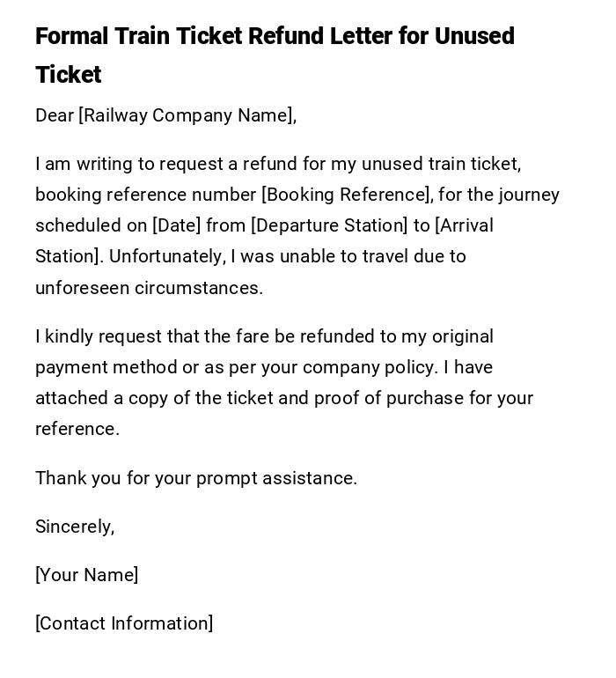
Task: Click the [Date] placeholder text
Action: [x=177, y=225]
